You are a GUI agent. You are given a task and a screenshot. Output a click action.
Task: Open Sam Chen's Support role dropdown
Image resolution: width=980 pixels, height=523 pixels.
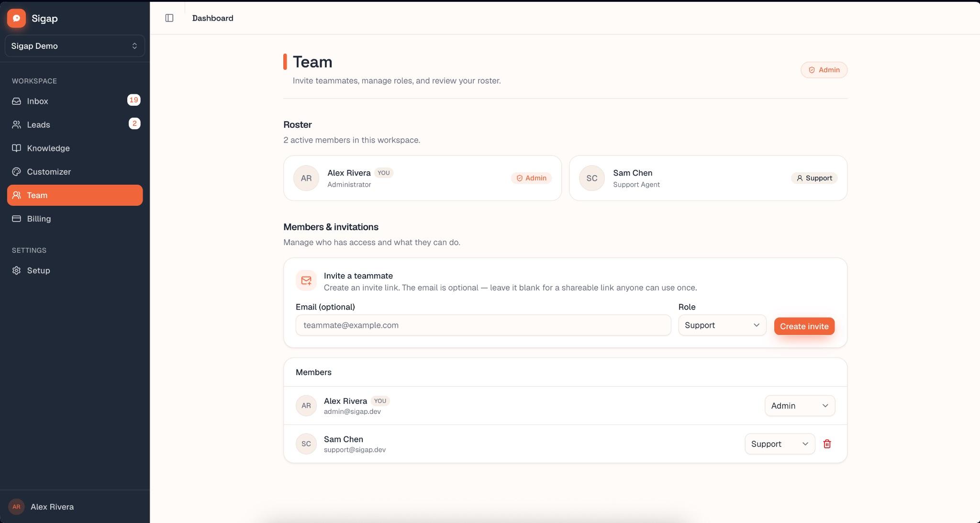[x=780, y=444]
